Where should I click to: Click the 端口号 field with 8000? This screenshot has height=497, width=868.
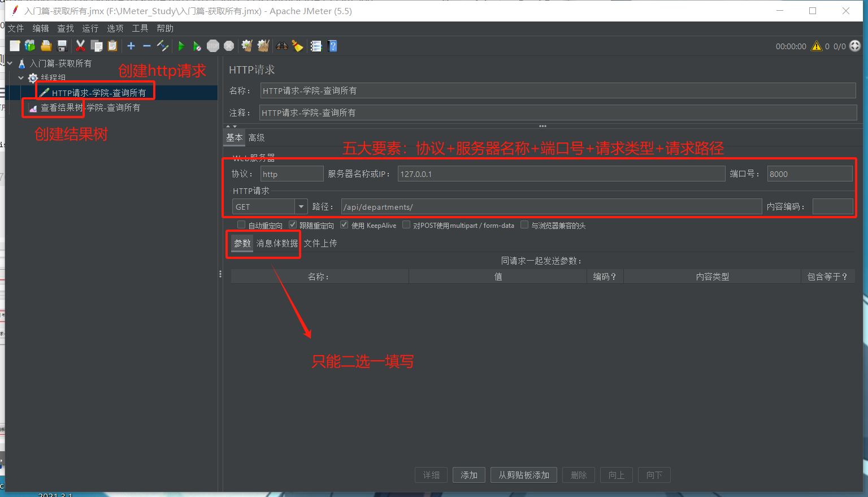click(x=810, y=174)
